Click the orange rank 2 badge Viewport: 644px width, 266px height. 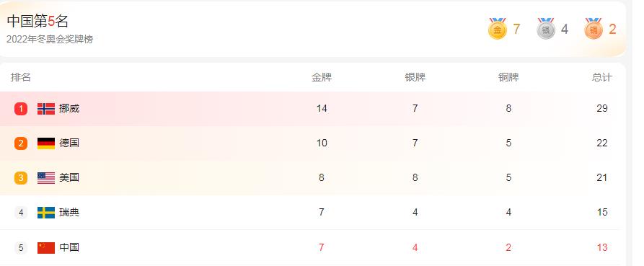21,143
